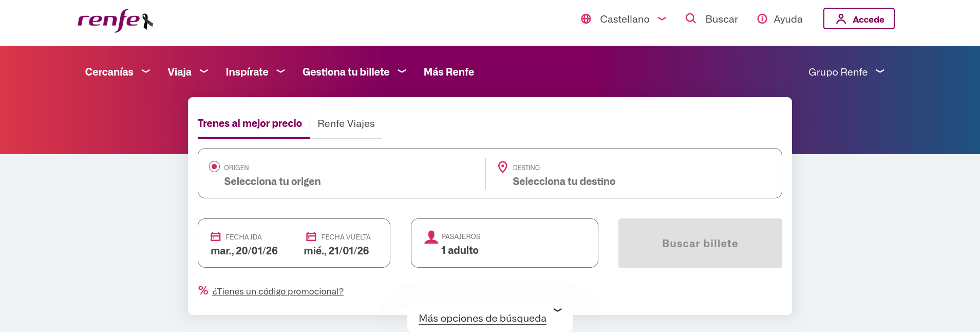Select the Trenes al mejor precio tab

250,124
